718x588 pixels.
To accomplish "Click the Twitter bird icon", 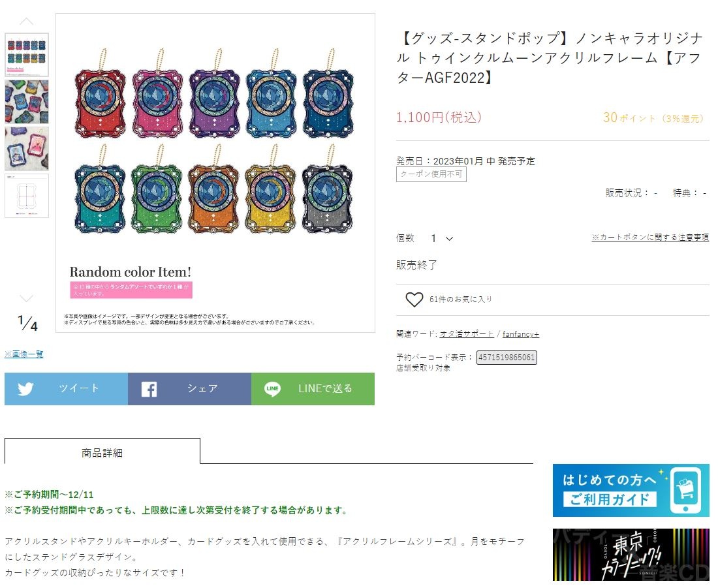I will (25, 389).
